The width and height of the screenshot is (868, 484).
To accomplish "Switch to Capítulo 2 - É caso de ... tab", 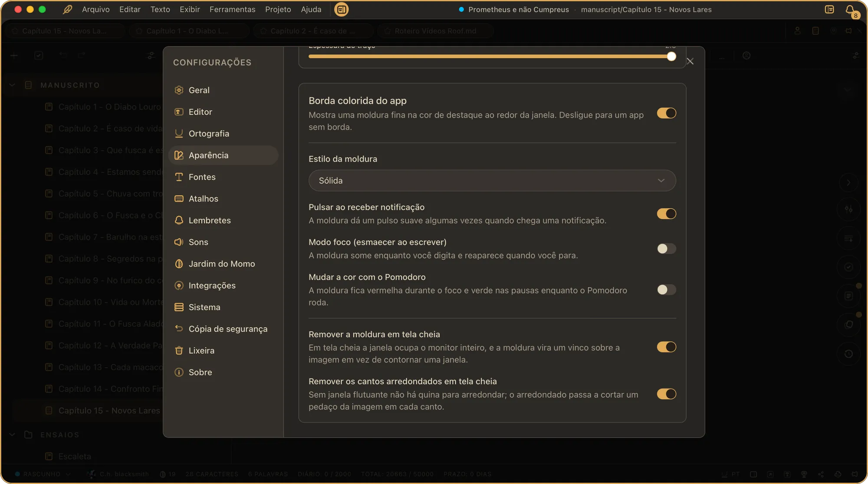I will pyautogui.click(x=312, y=31).
